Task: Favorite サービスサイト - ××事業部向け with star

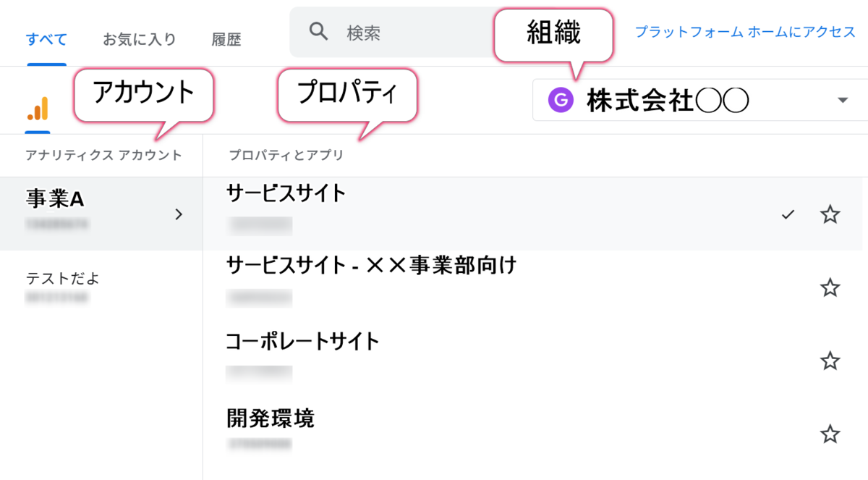Action: tap(830, 287)
